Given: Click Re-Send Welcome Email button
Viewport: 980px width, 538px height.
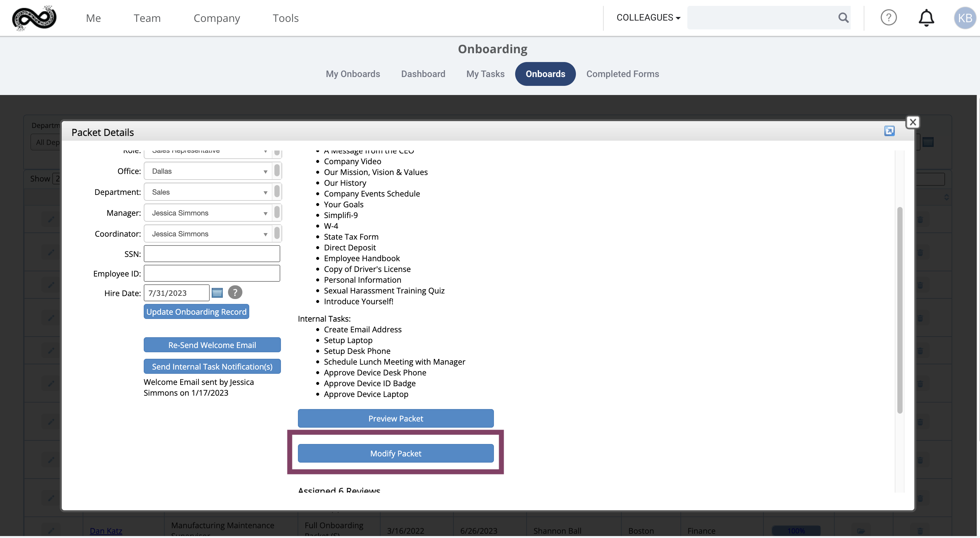Looking at the screenshot, I should 212,345.
